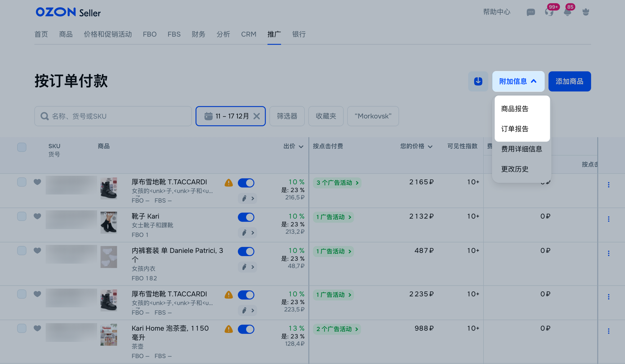Image resolution: width=625 pixels, height=364 pixels.
Task: Favorite the 靴子 Kari product with heart icon
Action: pos(37,216)
